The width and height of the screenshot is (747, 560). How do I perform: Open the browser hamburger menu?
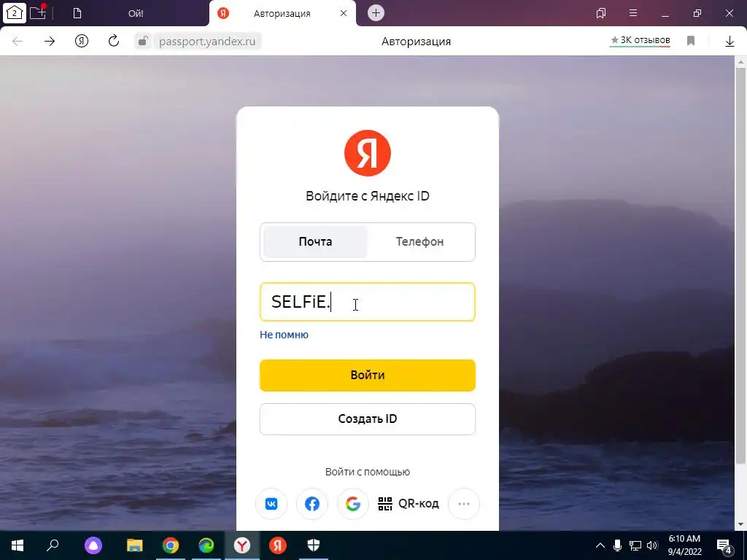tap(633, 13)
